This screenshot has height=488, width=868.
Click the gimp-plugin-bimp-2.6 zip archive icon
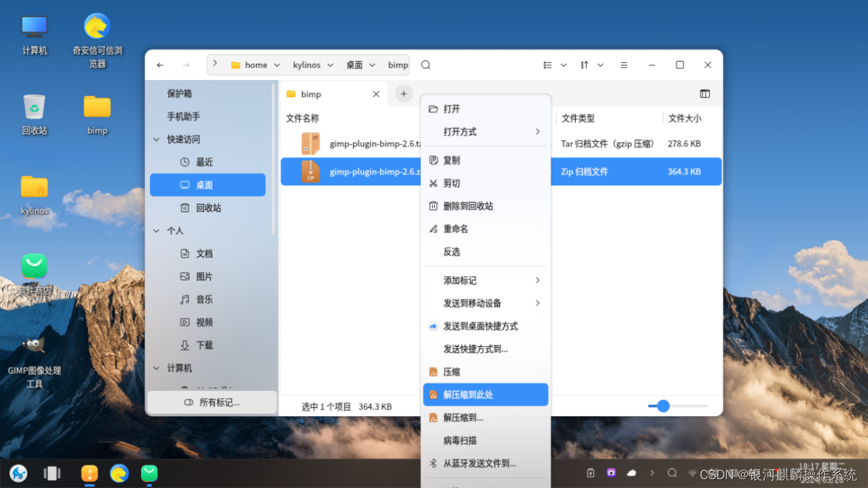pyautogui.click(x=311, y=171)
